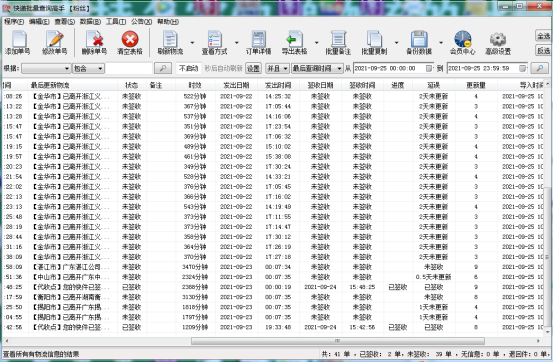Image resolution: width=553 pixels, height=363 pixels.
Task: Click the keyword filter text box
Action: pos(129,68)
